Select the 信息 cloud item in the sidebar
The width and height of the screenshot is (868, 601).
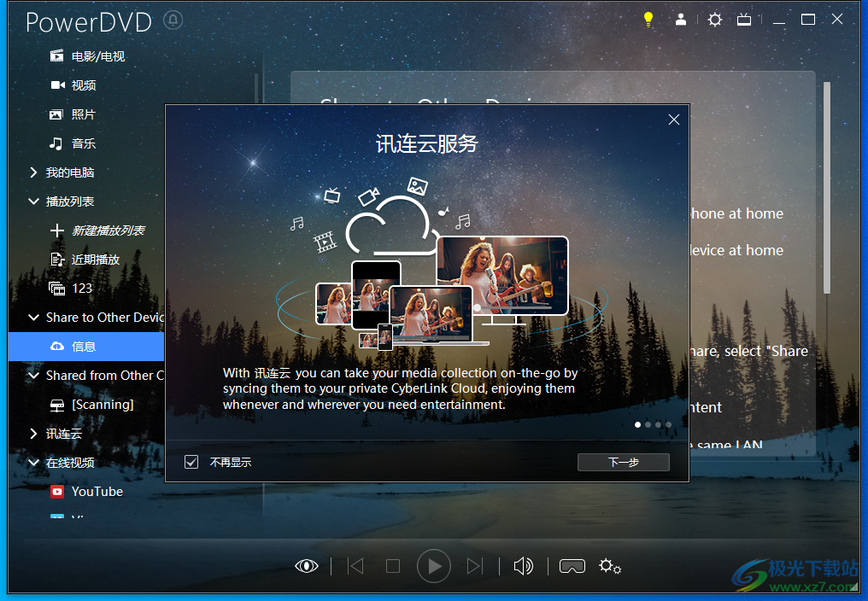tap(86, 347)
